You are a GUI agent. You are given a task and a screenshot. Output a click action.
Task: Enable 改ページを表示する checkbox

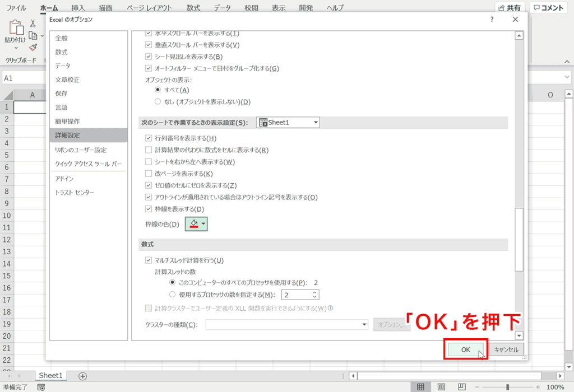coord(148,174)
